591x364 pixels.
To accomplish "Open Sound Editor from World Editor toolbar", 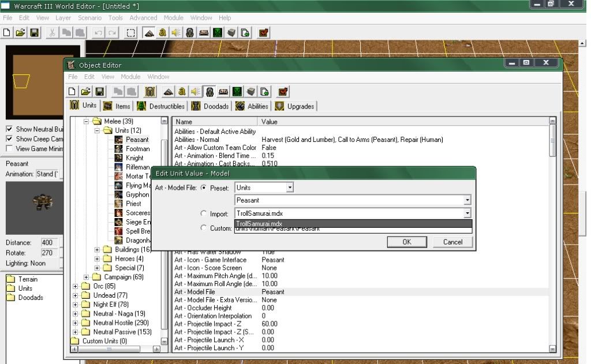I will pyautogui.click(x=176, y=33).
